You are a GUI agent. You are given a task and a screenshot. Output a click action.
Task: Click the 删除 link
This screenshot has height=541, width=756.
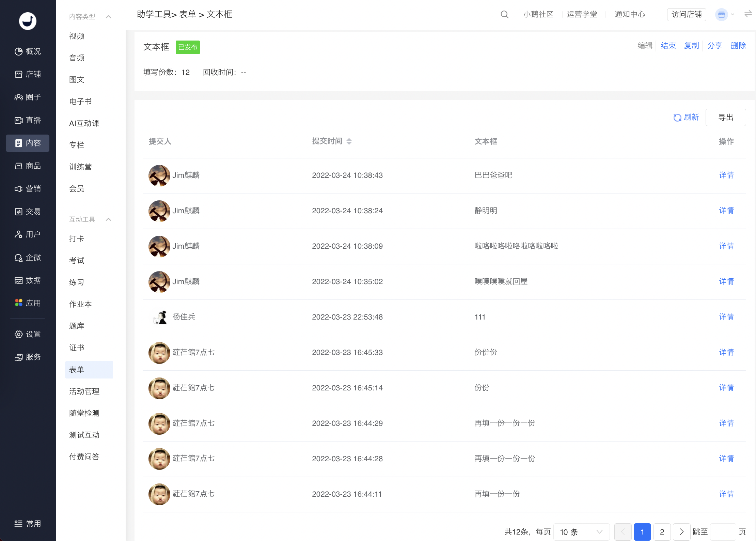point(738,46)
